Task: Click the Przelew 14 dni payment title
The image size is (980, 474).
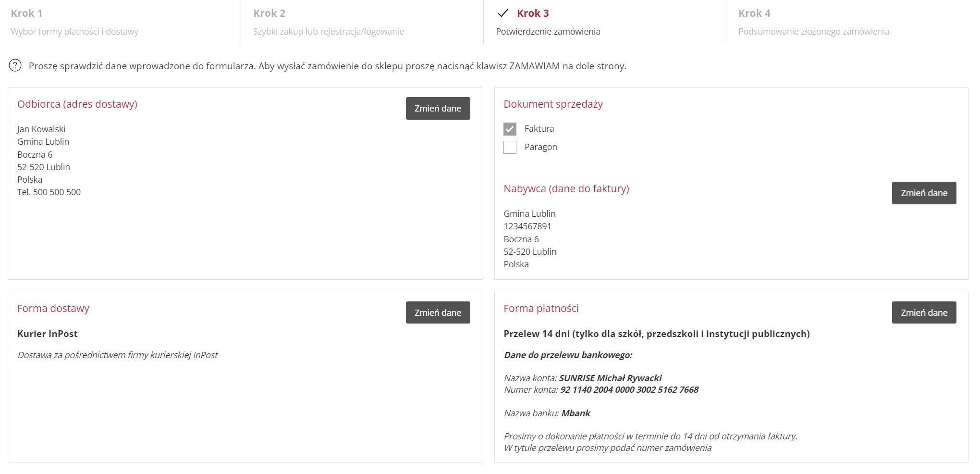Action: pyautogui.click(x=656, y=334)
